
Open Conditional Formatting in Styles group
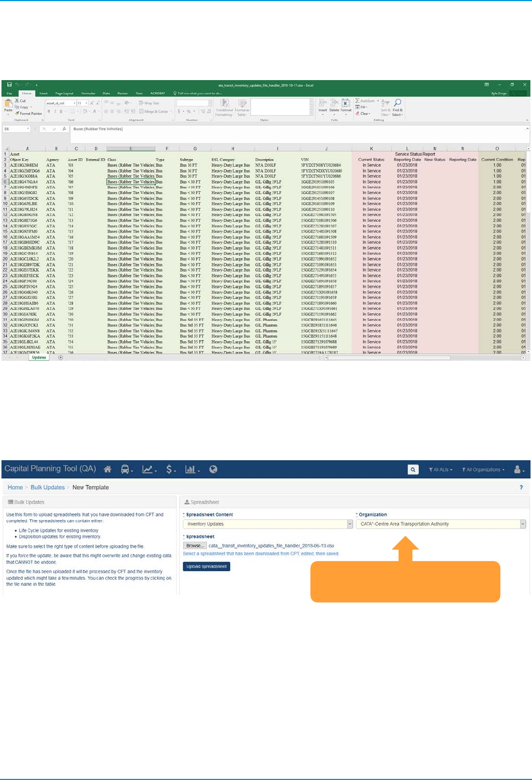click(224, 108)
